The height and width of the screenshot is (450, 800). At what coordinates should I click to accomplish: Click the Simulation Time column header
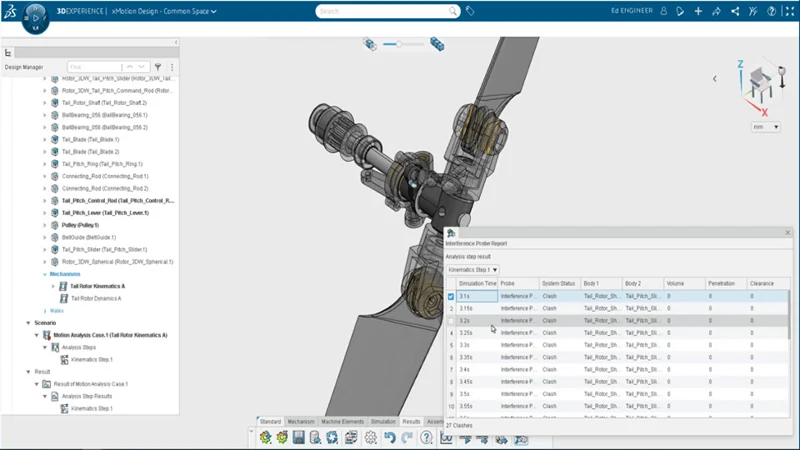[477, 283]
